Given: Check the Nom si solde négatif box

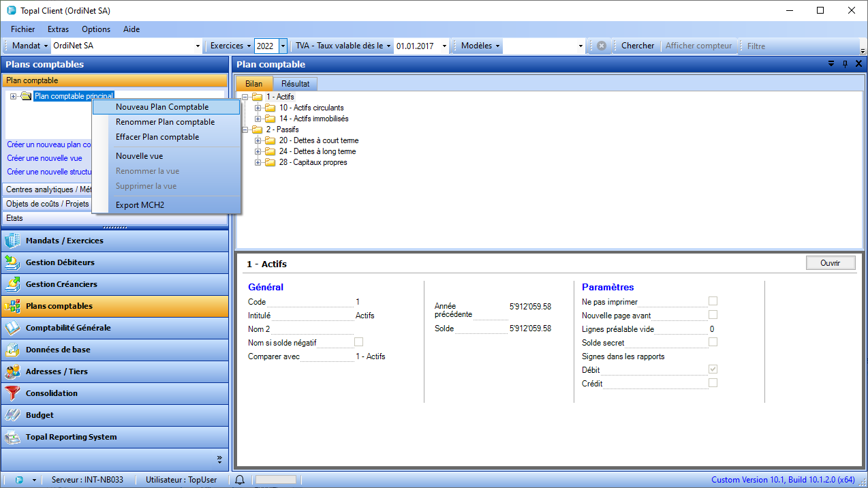Looking at the screenshot, I should click(x=358, y=342).
